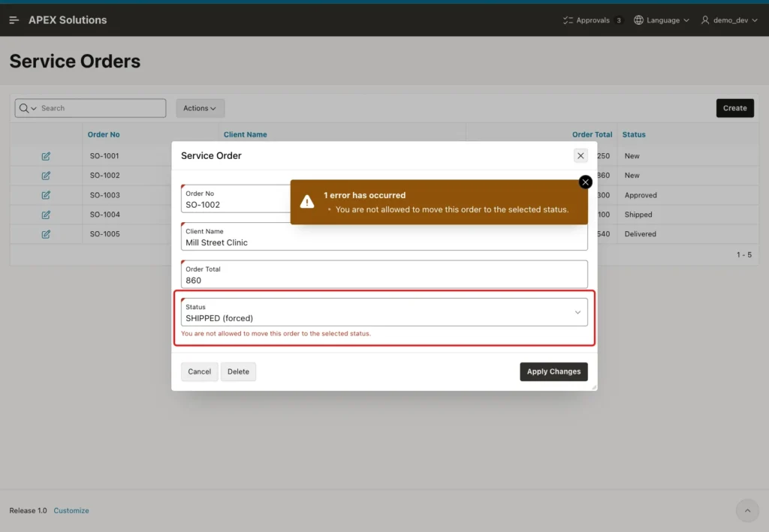The width and height of the screenshot is (769, 532).
Task: Open the Customize link in footer
Action: 71,510
